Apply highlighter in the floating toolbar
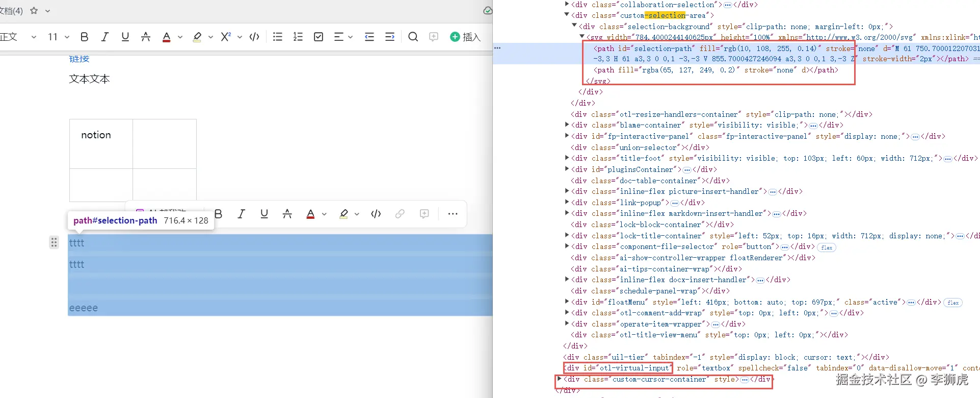The height and width of the screenshot is (398, 980). (x=344, y=214)
